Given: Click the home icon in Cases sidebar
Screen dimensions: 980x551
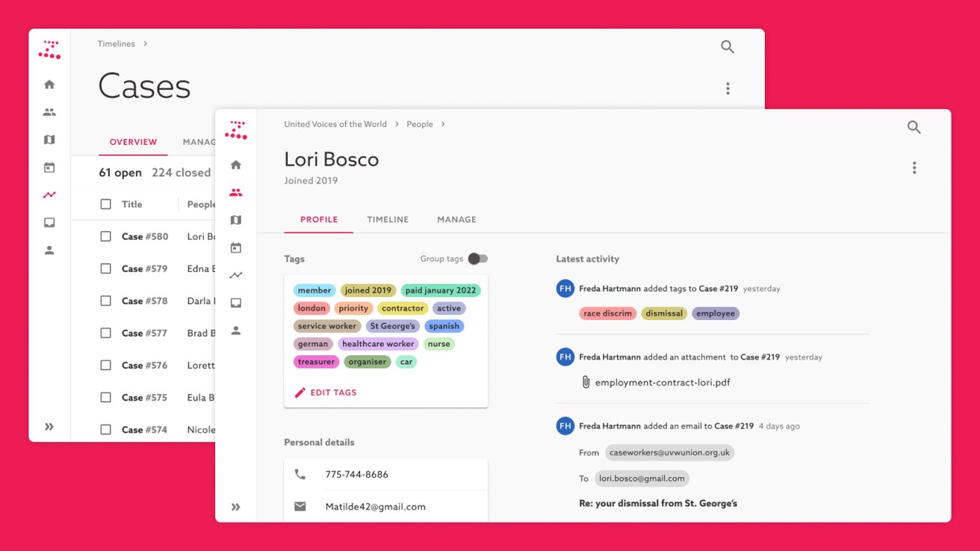Looking at the screenshot, I should pos(49,84).
